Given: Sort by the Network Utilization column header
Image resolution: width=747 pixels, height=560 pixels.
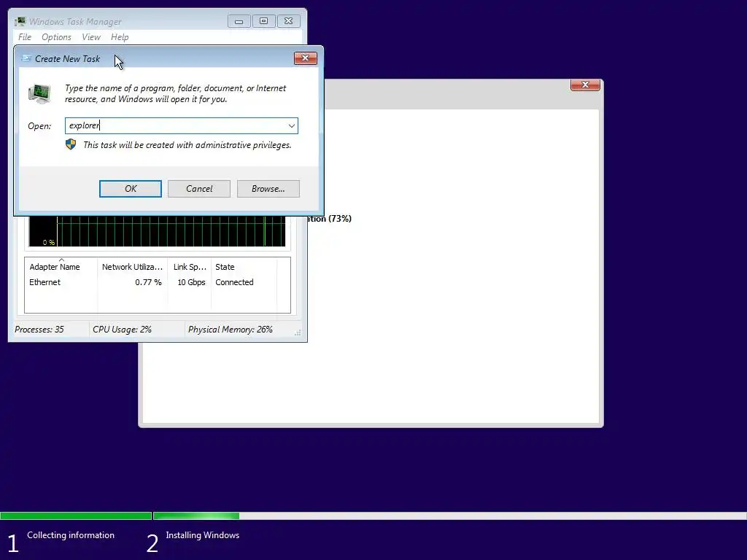Looking at the screenshot, I should tap(132, 267).
